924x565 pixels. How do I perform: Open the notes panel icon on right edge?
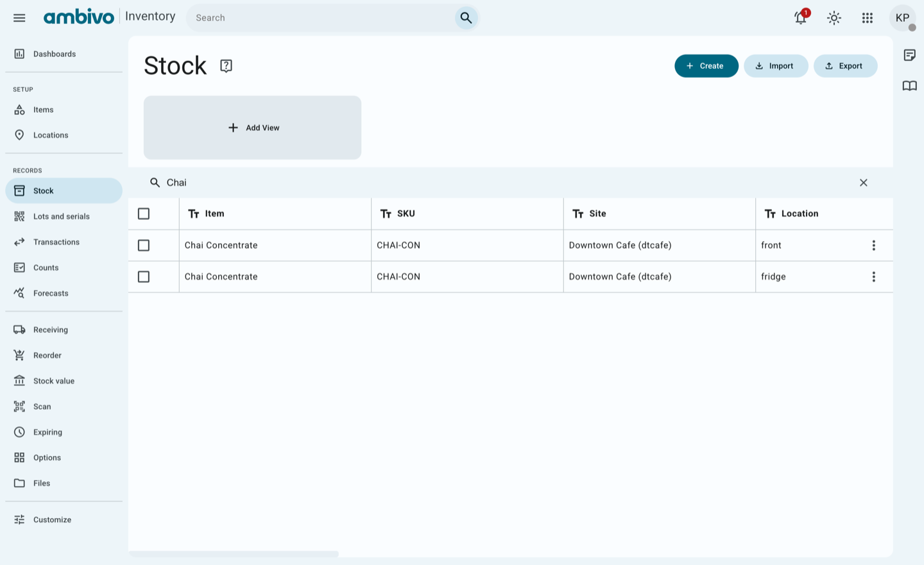(910, 55)
